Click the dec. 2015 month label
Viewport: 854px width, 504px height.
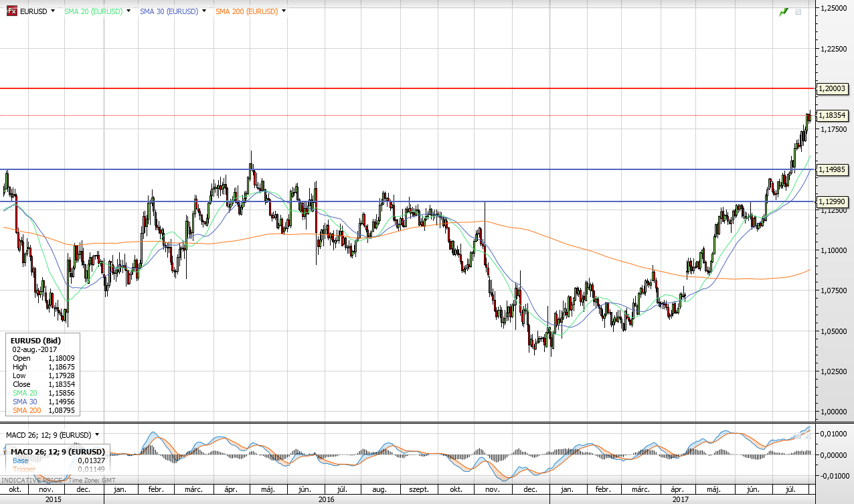[84, 490]
